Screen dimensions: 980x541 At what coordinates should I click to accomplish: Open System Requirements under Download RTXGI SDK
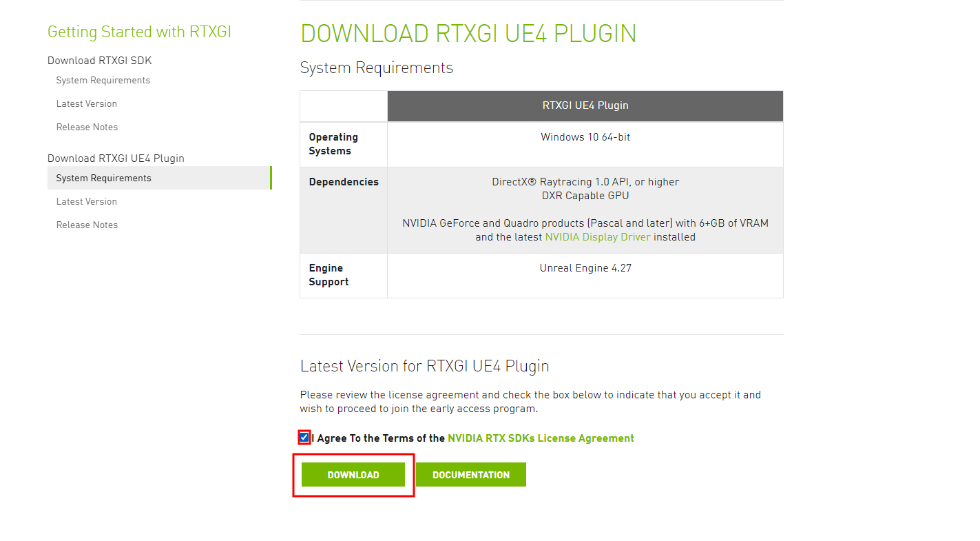pos(103,81)
